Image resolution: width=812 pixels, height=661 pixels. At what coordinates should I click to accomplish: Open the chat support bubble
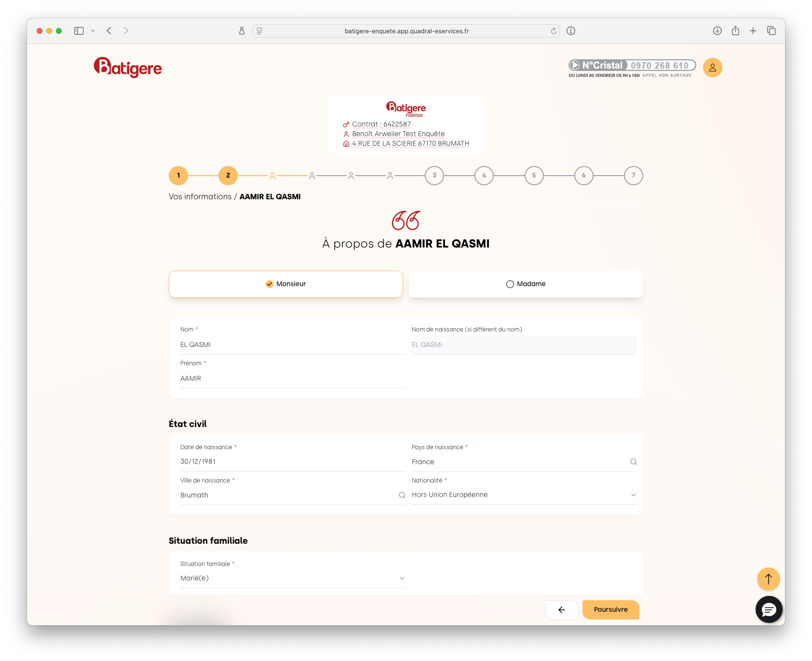(769, 609)
